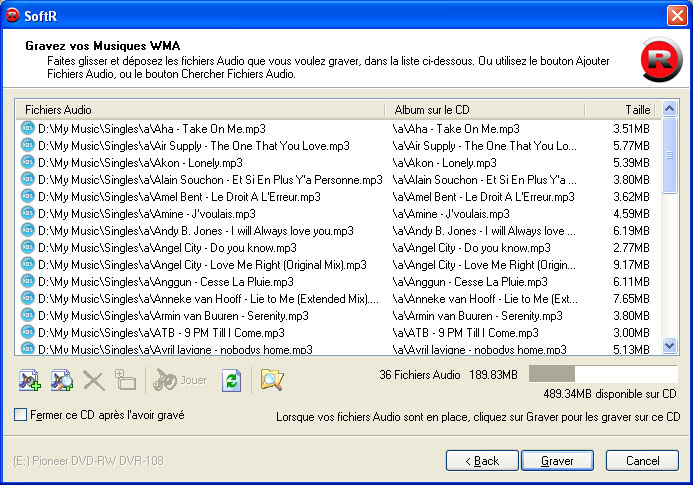Click the Add Audio Files icon
Screen dimensions: 693x485
[30, 380]
